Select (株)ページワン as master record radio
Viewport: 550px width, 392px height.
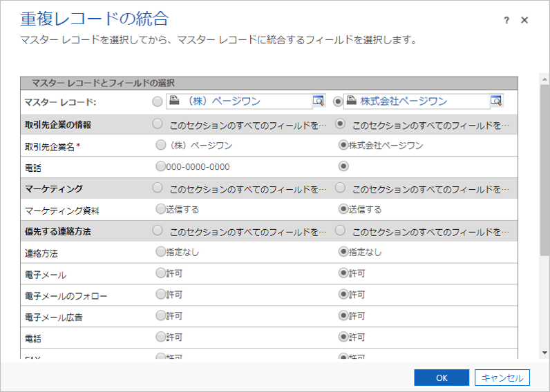[158, 101]
